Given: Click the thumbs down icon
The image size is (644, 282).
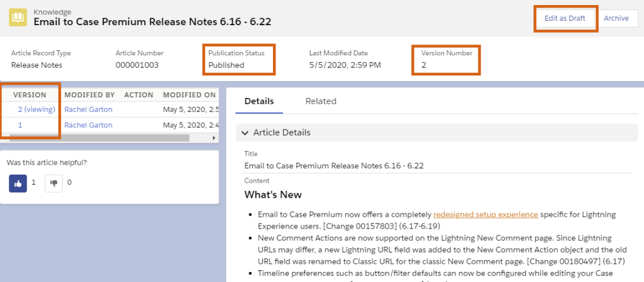Looking at the screenshot, I should 53,183.
